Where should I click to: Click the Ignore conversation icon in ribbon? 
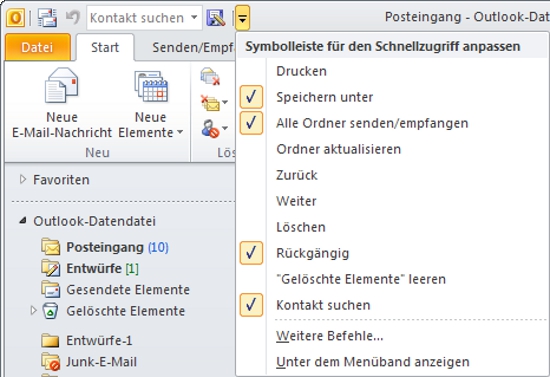coord(210,76)
